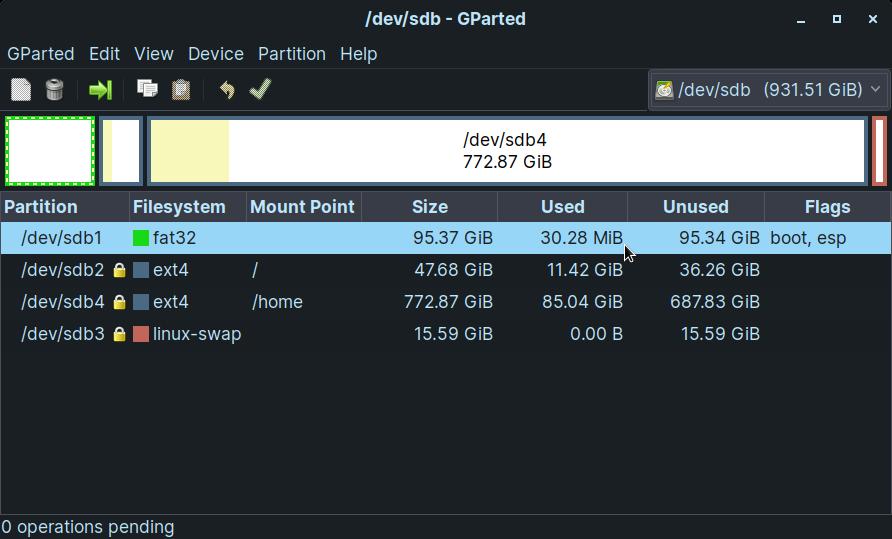Screen dimensions: 892x539
Task: Sort by the Used column header
Action: [563, 207]
